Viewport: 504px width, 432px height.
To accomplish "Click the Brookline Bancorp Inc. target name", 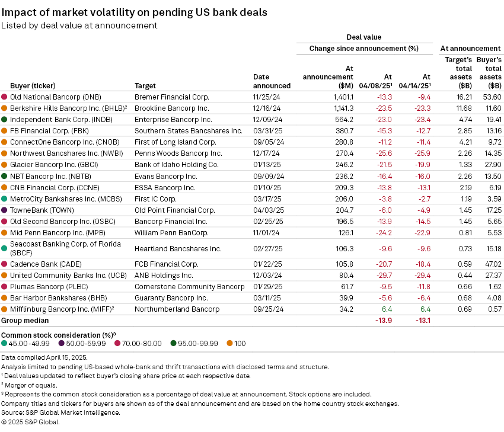I will pos(171,108).
